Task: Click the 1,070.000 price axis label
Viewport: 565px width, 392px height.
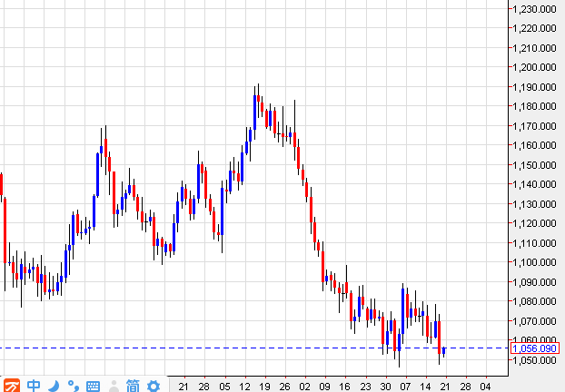Action: click(534, 320)
